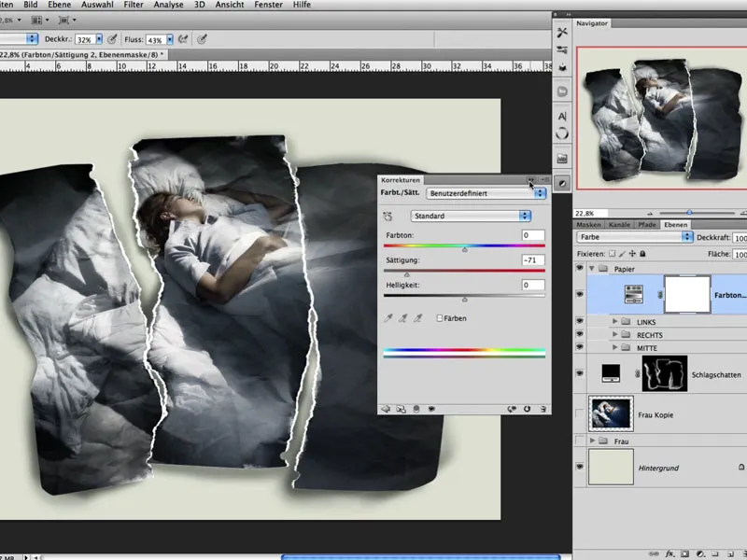Open the Fluss flow dropdown arrow

(x=170, y=39)
